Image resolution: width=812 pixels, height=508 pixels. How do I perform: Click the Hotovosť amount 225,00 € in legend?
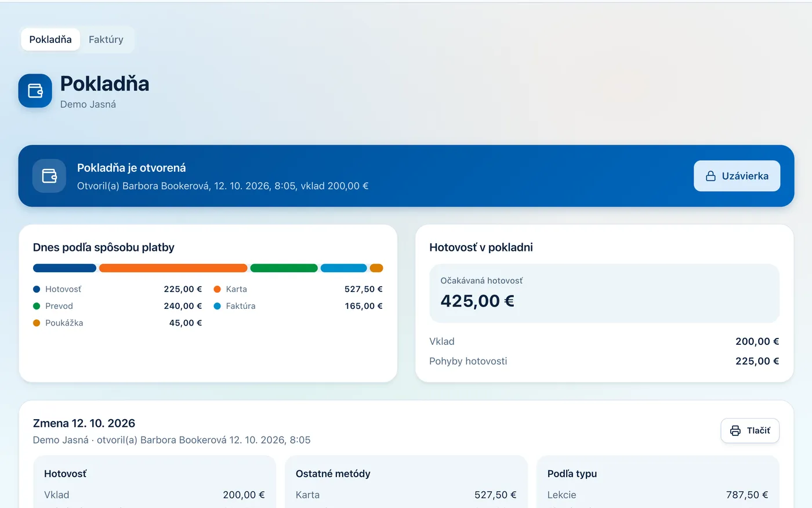pyautogui.click(x=183, y=289)
